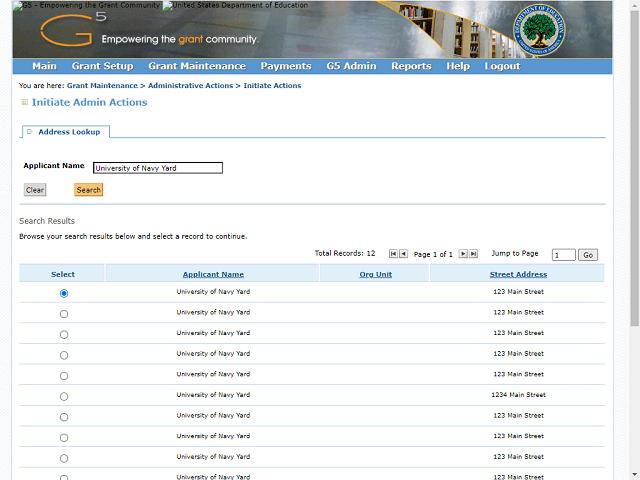Viewport: 640px width, 480px height.
Task: Open the Grant Maintenance menu
Action: [197, 66]
